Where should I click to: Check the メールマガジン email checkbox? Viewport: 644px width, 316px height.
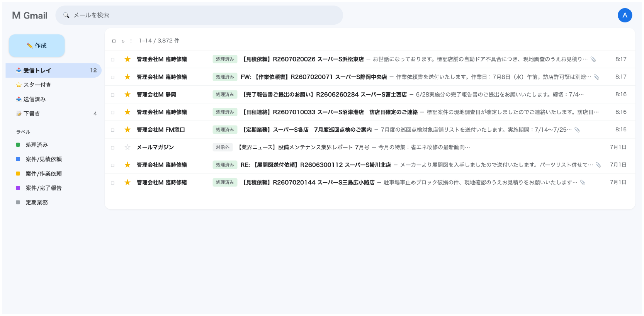[113, 148]
